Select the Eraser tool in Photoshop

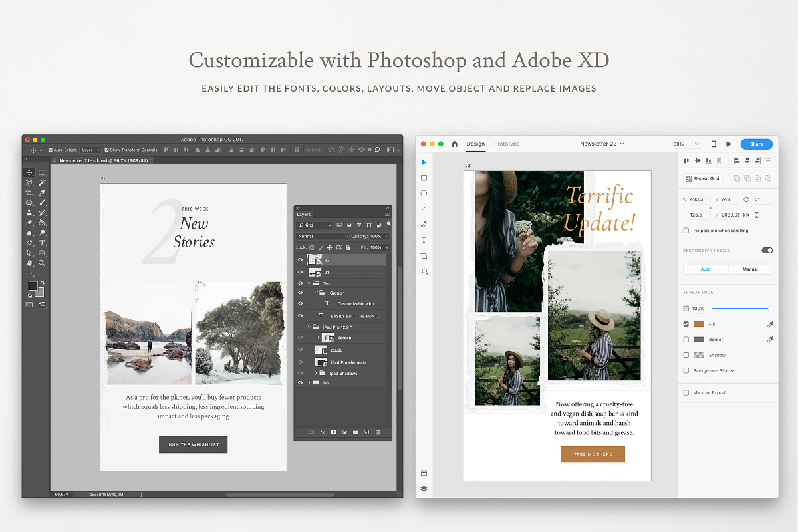coord(29,223)
